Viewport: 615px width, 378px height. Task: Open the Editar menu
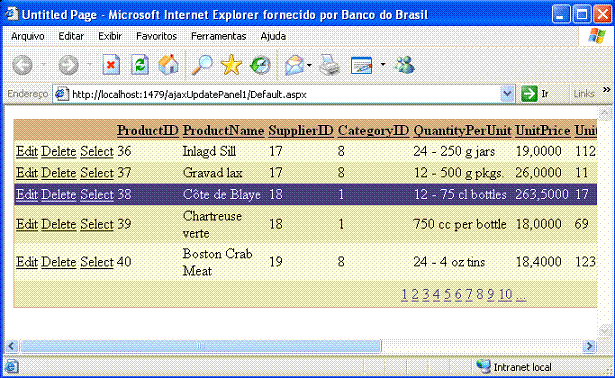[71, 36]
